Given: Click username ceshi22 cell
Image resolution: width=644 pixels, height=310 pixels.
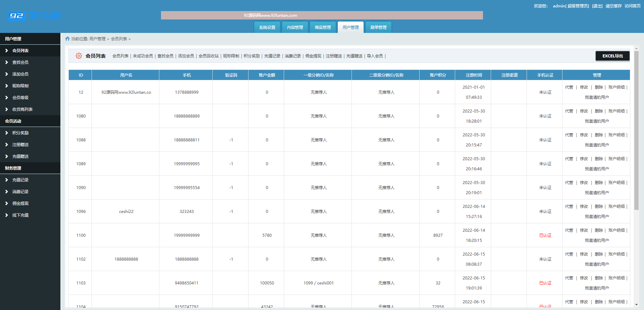Looking at the screenshot, I should click(x=126, y=211).
